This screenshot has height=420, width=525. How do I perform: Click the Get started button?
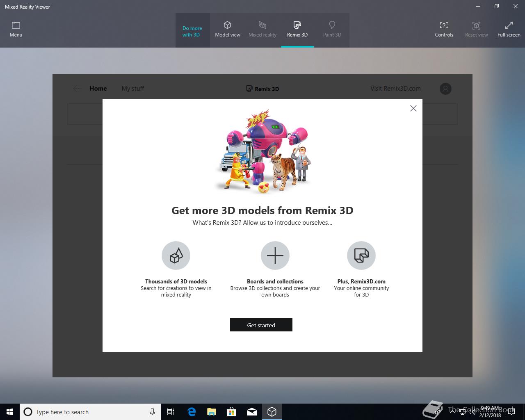(x=261, y=325)
